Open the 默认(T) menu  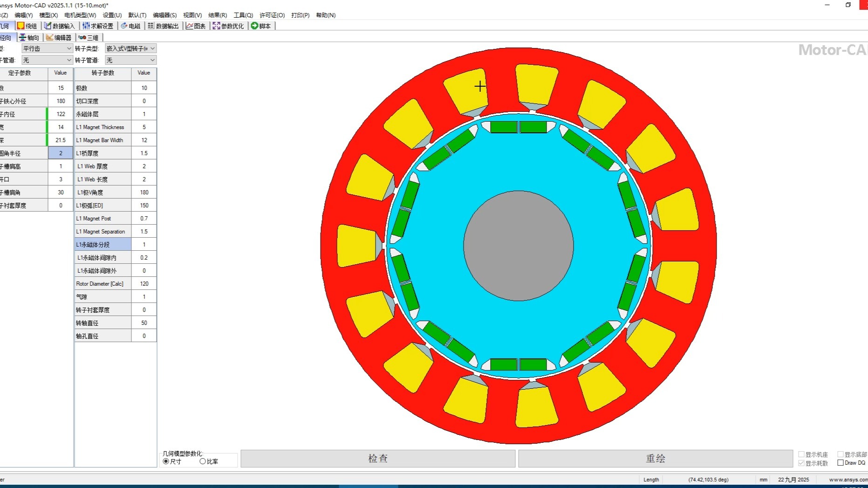pos(137,15)
